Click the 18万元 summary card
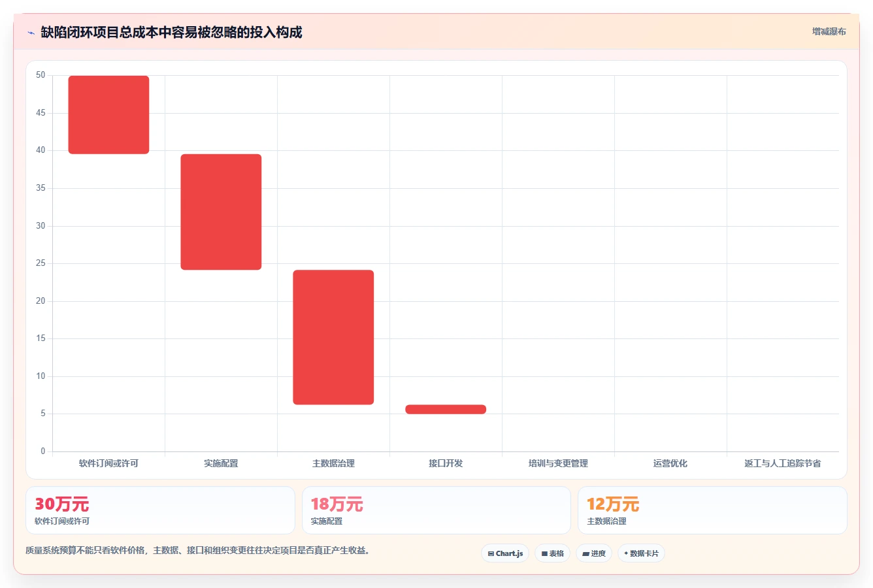Screen dimensions: 873x588 (x=436, y=510)
